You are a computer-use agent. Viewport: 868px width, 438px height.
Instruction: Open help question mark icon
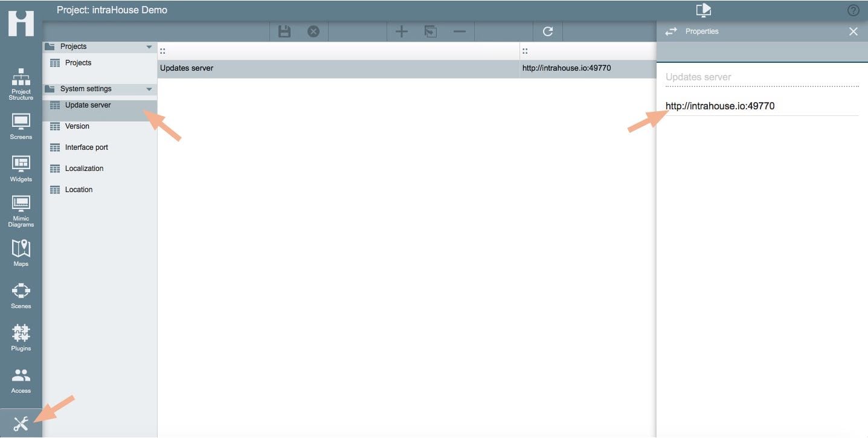coord(854,10)
